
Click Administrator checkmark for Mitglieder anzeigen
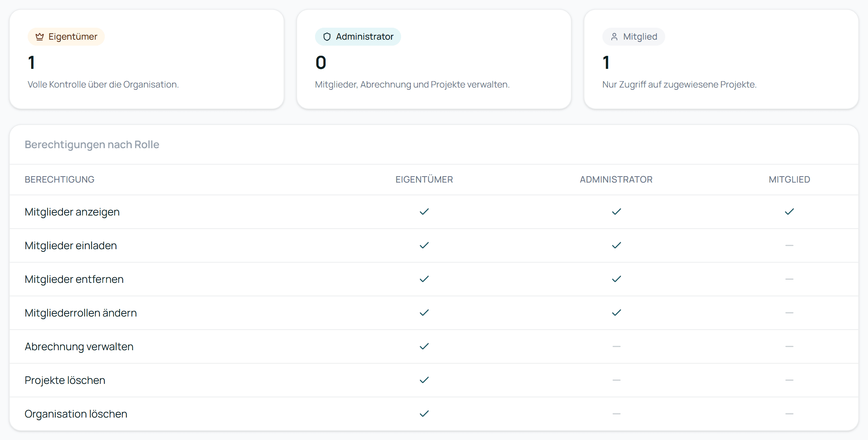(x=617, y=212)
